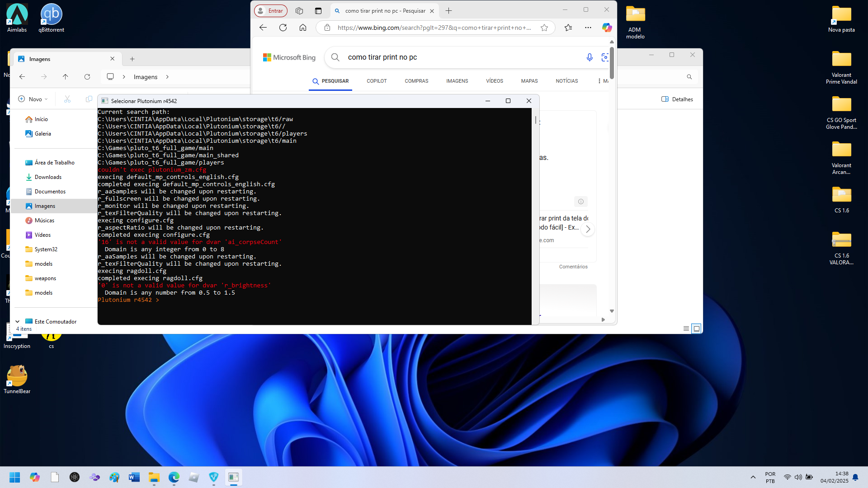Screen dimensions: 868x488
Task: Open File Explorer from taskbar
Action: pyautogui.click(x=154, y=477)
